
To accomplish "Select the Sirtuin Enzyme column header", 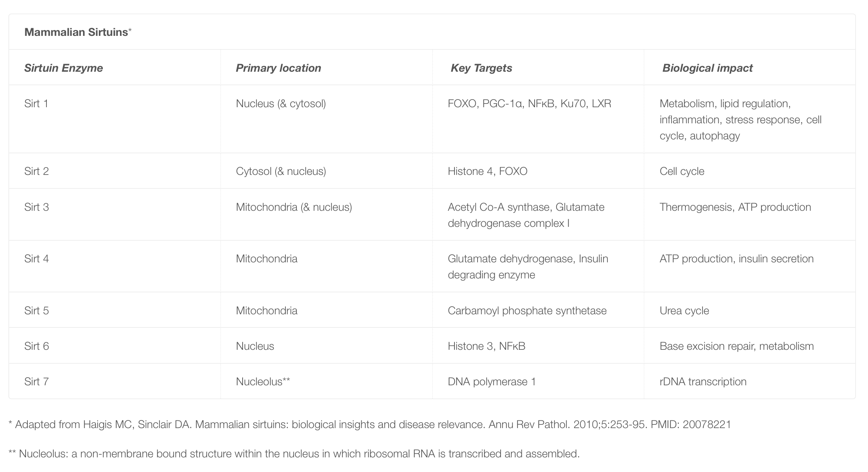I will (x=64, y=68).
